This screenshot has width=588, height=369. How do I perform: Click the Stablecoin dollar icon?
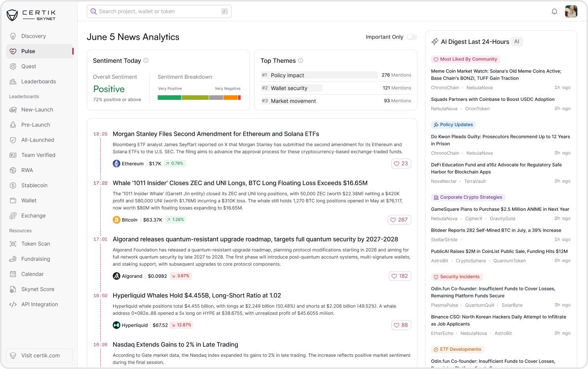click(13, 185)
